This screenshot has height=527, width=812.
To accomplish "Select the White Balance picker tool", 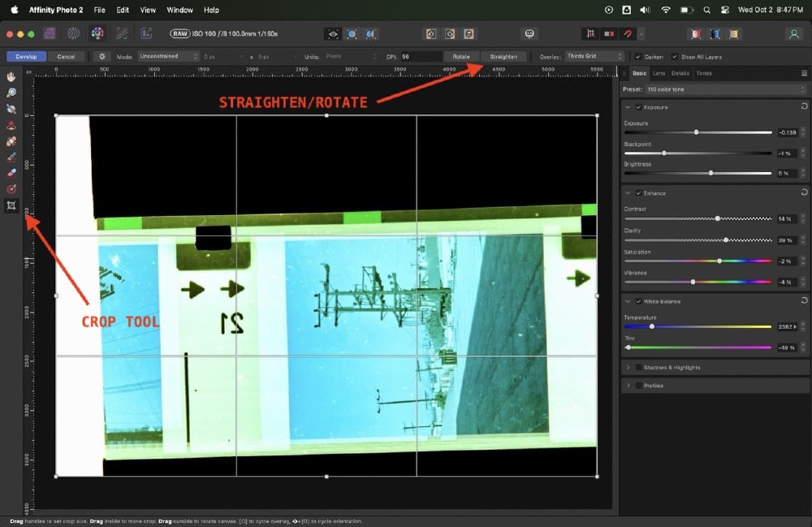I will pyautogui.click(x=11, y=109).
